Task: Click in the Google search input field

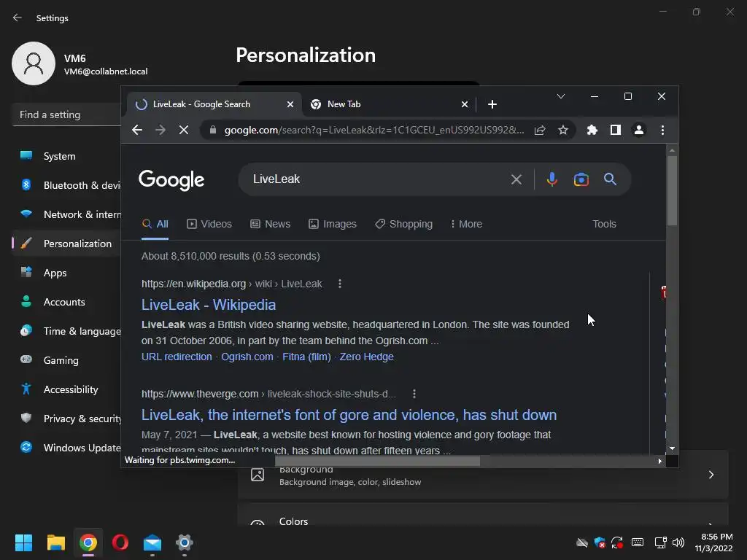Action: 376,179
